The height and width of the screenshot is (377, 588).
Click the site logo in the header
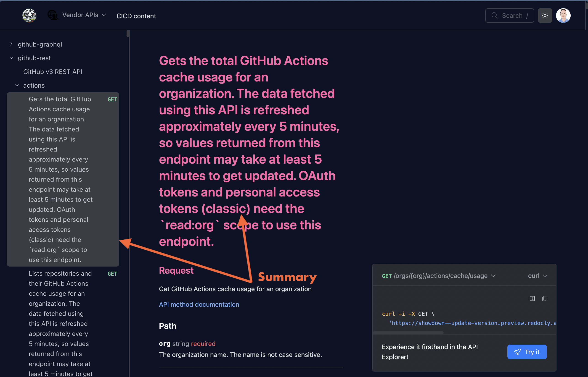tap(29, 16)
